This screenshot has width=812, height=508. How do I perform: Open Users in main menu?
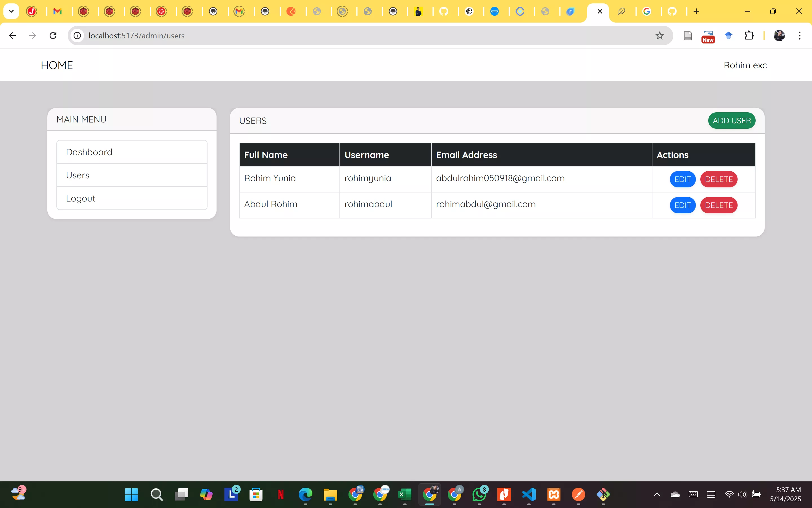click(132, 175)
